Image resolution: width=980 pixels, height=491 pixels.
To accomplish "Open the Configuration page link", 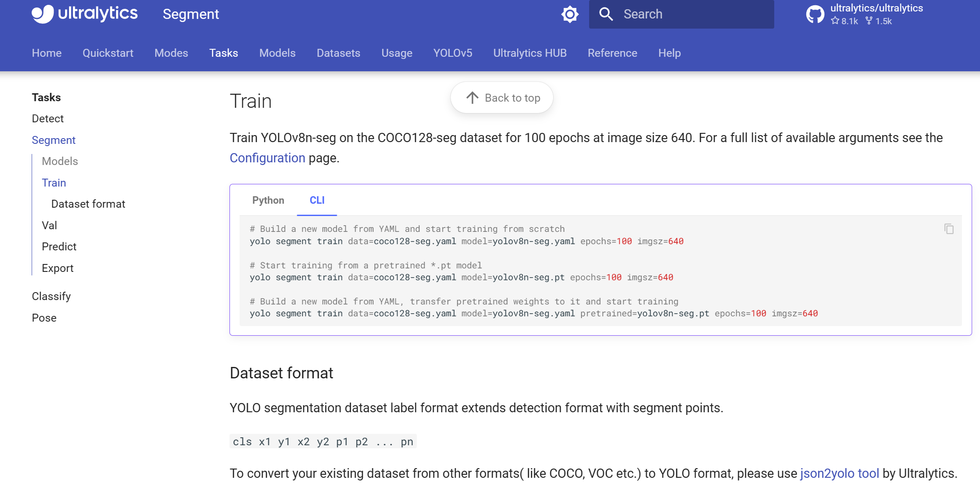I will pos(267,158).
